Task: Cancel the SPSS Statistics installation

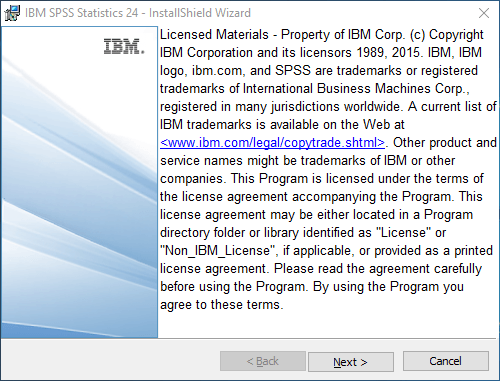Action: coord(446,361)
